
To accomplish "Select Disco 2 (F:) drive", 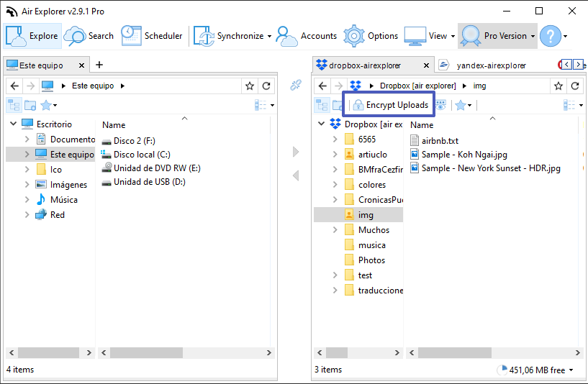I will 128,141.
